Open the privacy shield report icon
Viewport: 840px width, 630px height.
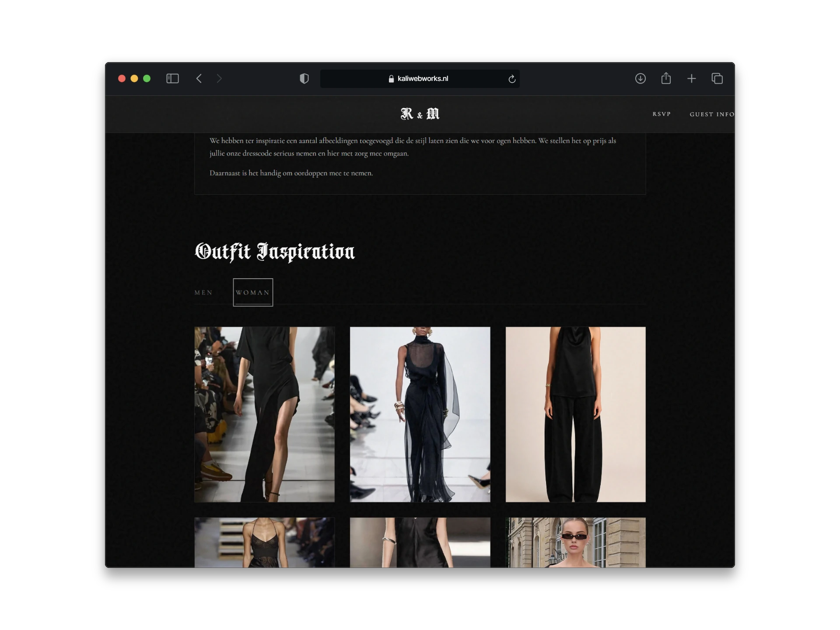pyautogui.click(x=304, y=78)
